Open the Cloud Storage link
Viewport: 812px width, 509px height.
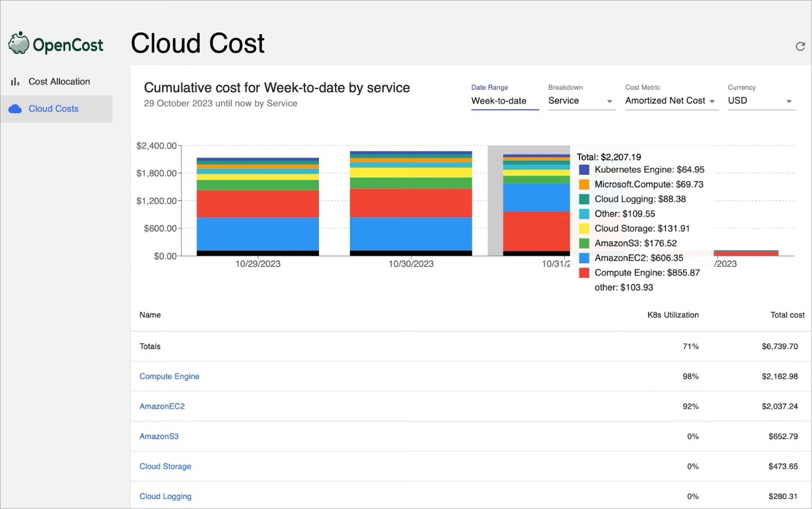pos(165,466)
